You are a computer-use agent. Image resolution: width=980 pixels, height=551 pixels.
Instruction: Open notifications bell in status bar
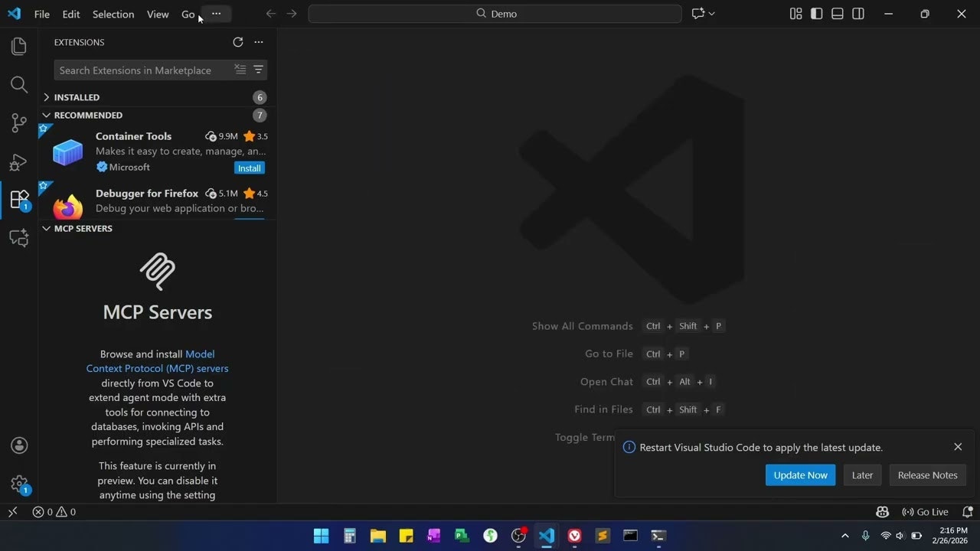tap(967, 512)
